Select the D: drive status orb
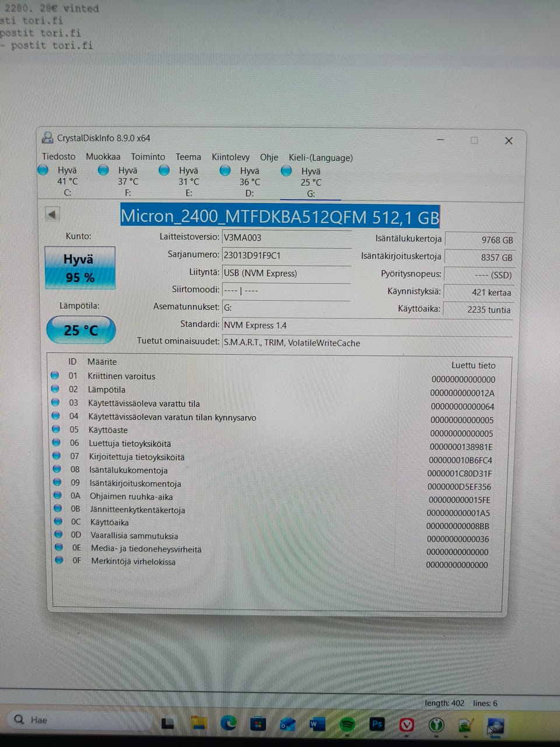Image resolution: width=560 pixels, height=747 pixels. coord(225,170)
